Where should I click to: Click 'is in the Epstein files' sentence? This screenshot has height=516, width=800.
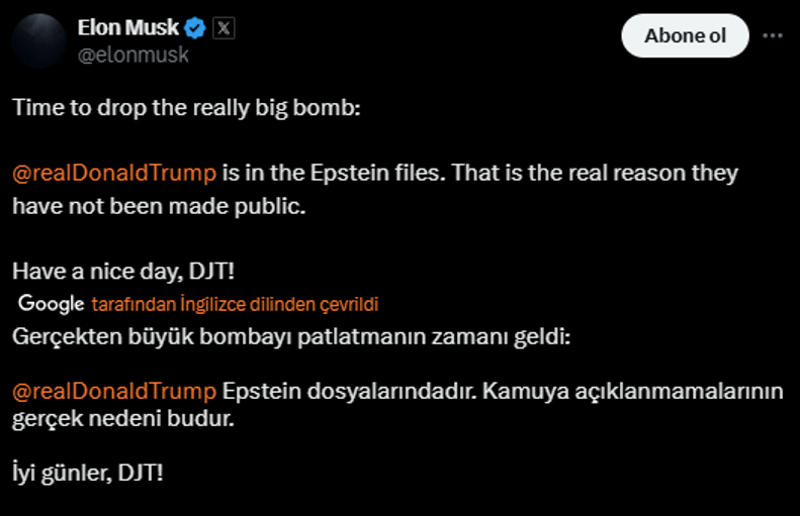pyautogui.click(x=334, y=173)
